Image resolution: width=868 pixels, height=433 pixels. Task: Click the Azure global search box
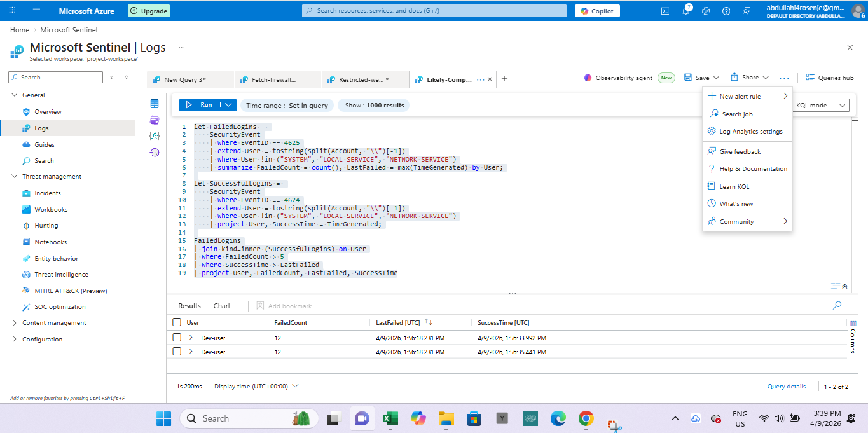tap(434, 11)
